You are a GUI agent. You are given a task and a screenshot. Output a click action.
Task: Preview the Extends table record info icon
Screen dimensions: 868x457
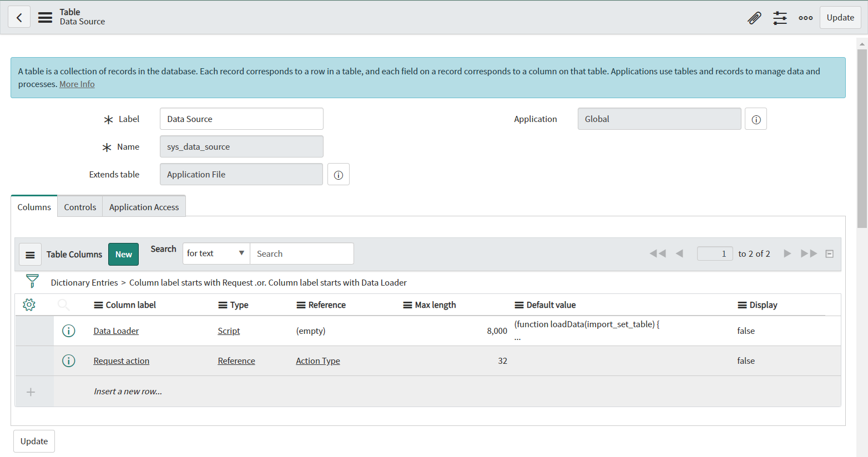click(339, 175)
